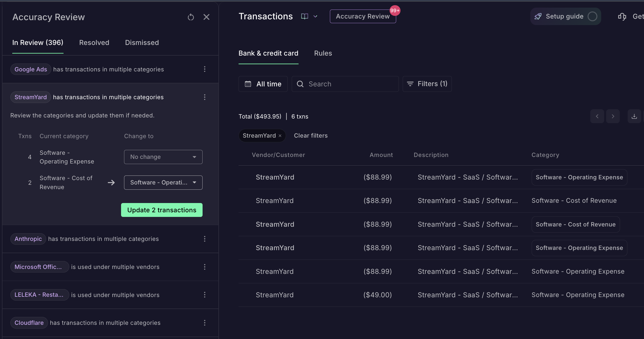644x339 pixels.
Task: Click the Anthropic vendor tag
Action: (x=28, y=239)
